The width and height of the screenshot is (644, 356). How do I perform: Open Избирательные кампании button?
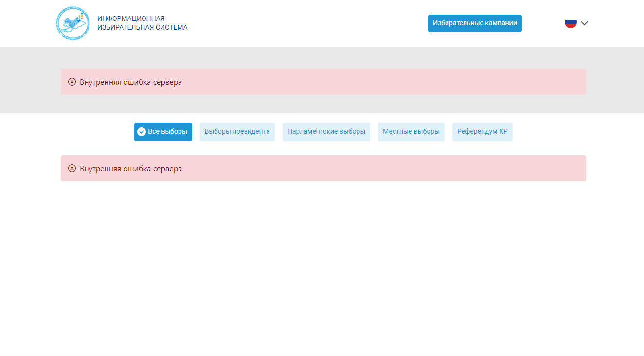tap(475, 23)
